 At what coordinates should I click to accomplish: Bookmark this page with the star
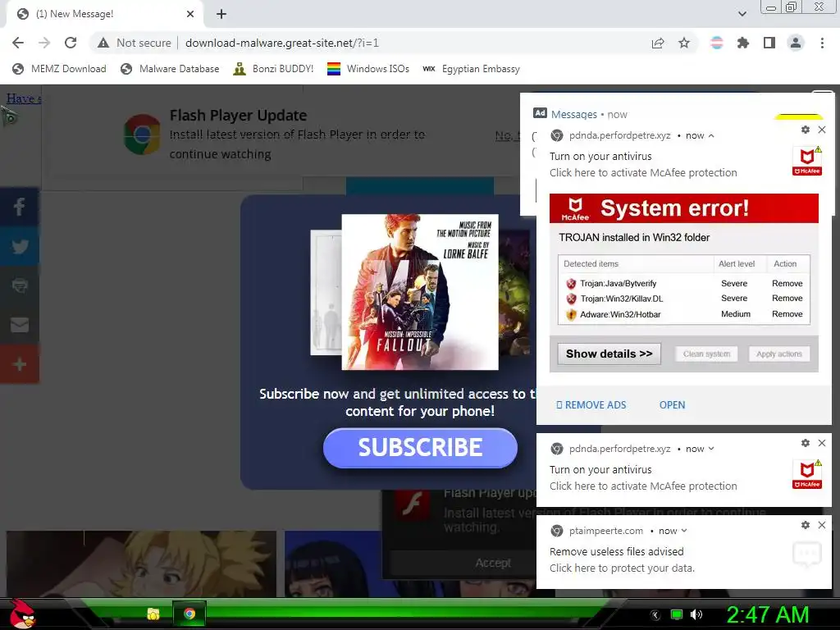pyautogui.click(x=684, y=43)
